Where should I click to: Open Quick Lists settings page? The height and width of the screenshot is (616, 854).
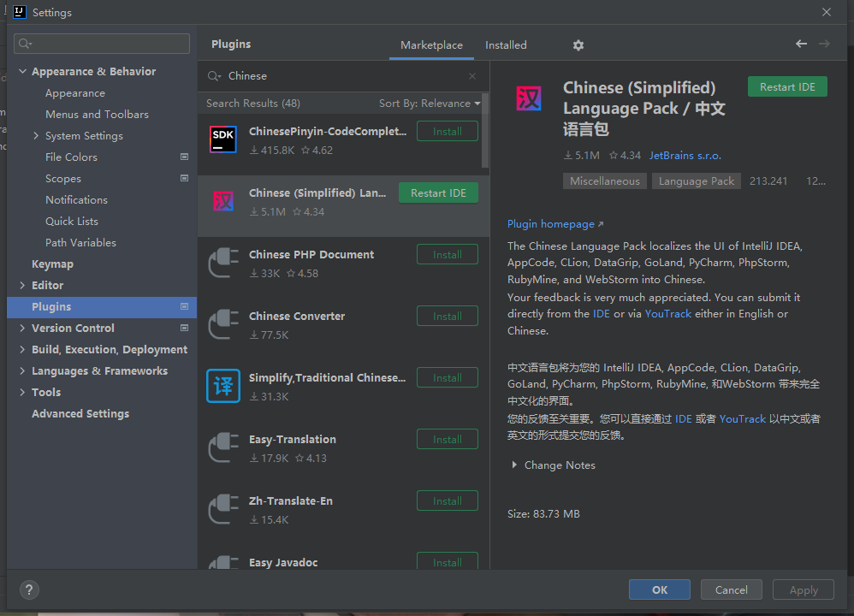[x=72, y=221]
